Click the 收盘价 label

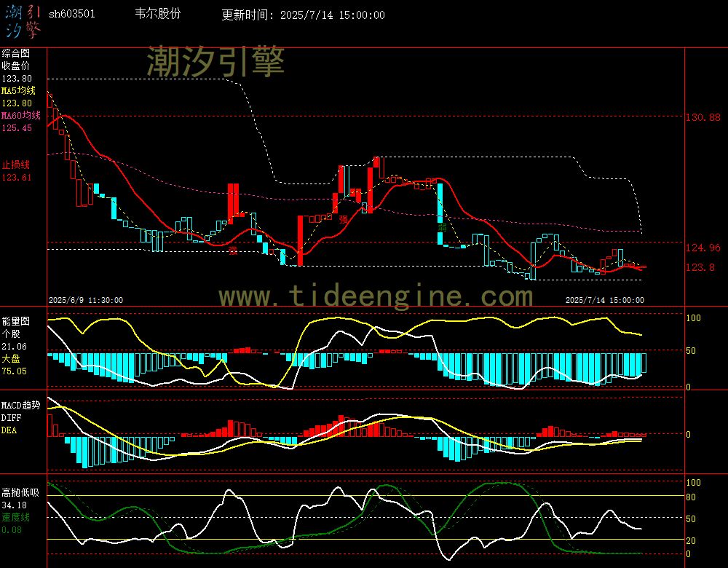[16, 66]
